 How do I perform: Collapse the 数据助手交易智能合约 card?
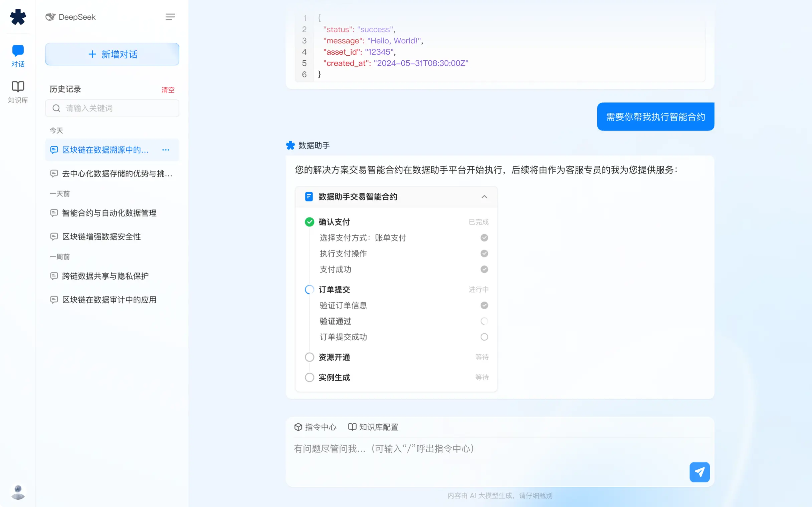484,197
